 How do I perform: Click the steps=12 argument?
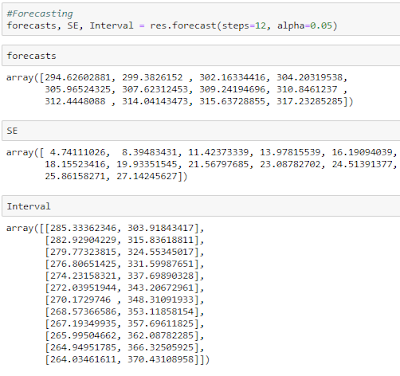(x=244, y=26)
